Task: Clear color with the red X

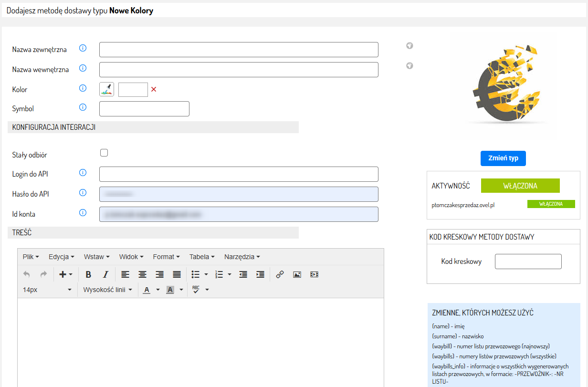Action: (154, 89)
